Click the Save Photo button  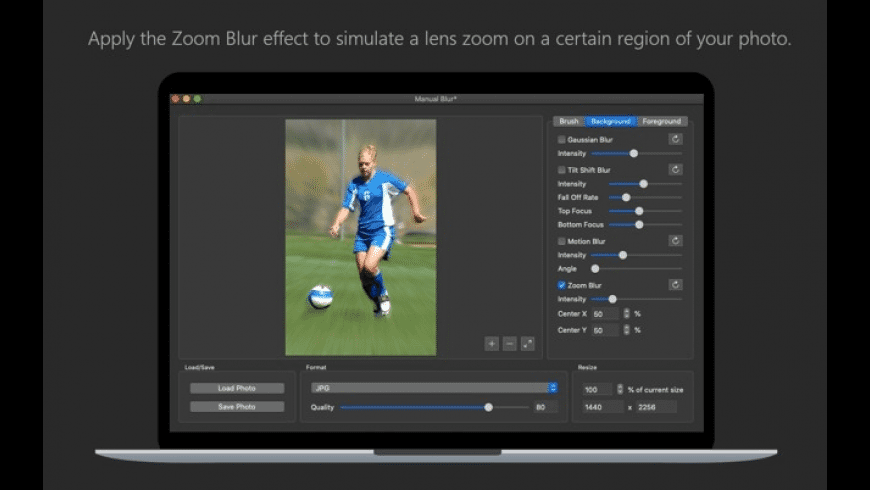click(237, 407)
